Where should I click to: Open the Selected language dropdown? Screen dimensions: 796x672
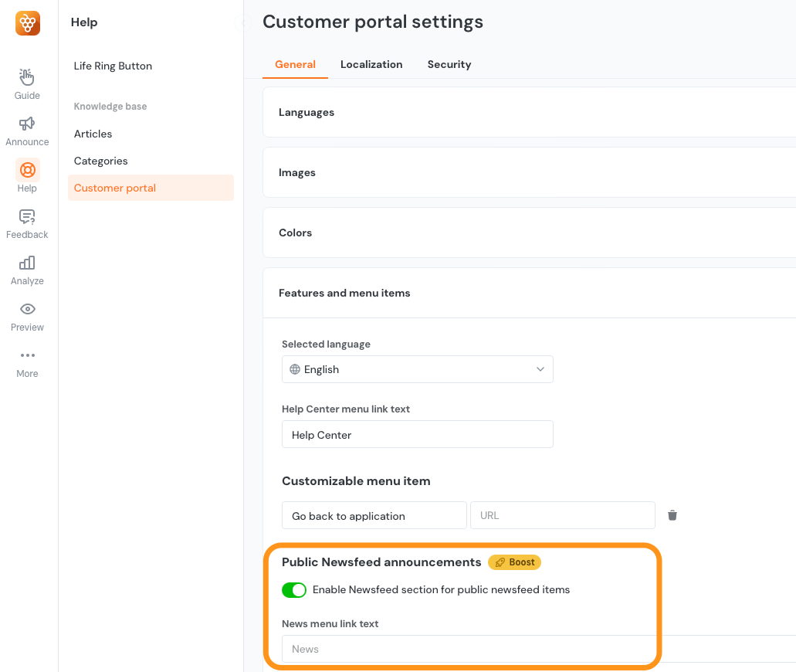click(x=417, y=369)
